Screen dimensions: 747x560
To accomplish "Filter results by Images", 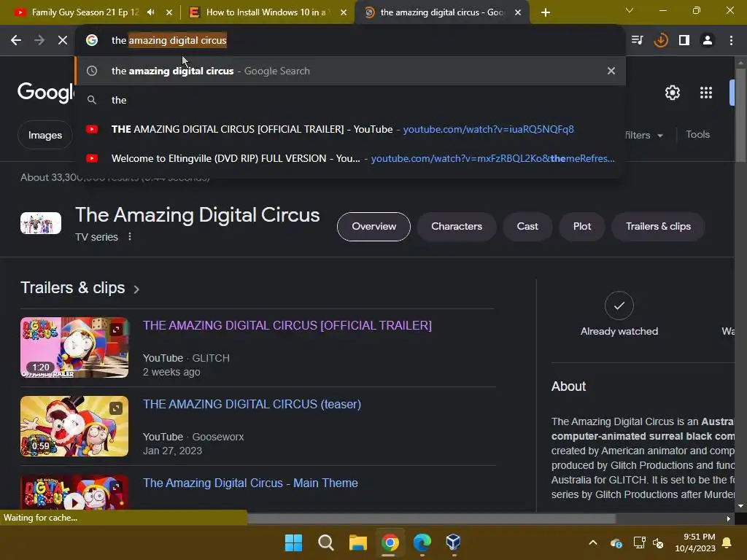I will (x=44, y=135).
